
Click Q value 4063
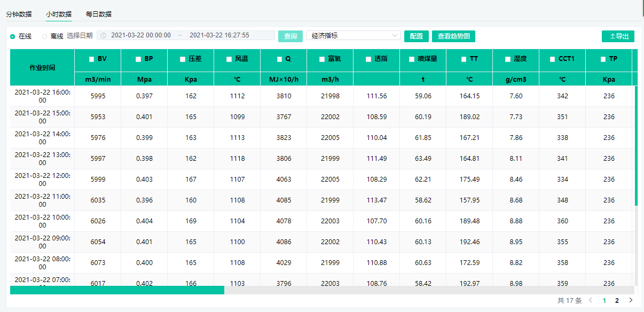[x=284, y=180]
